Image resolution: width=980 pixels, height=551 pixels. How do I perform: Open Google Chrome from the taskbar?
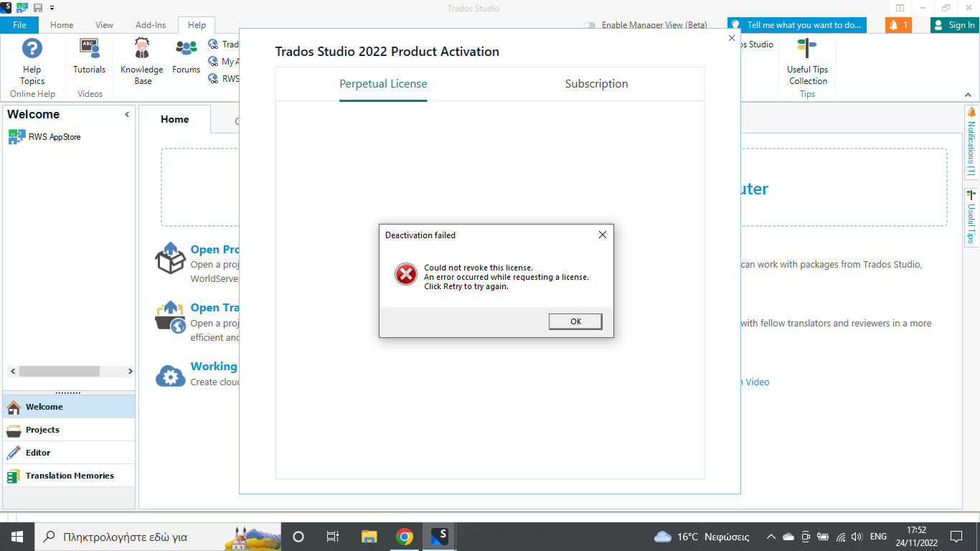(x=405, y=537)
